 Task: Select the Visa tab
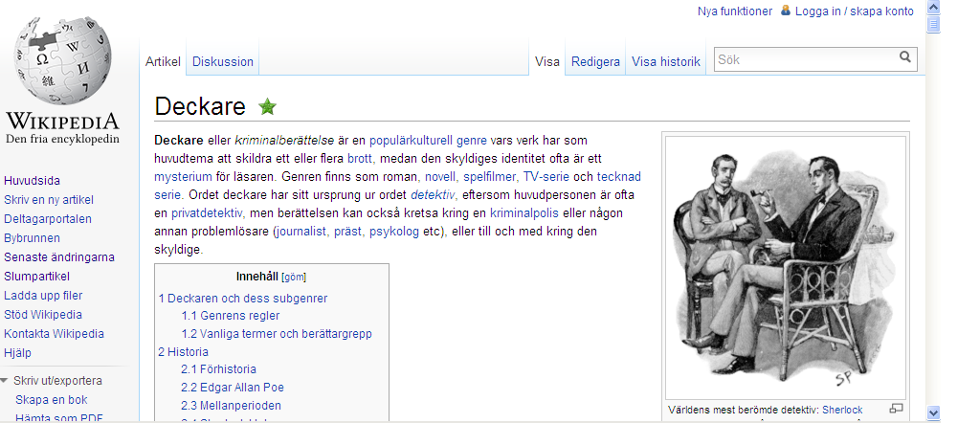(546, 61)
